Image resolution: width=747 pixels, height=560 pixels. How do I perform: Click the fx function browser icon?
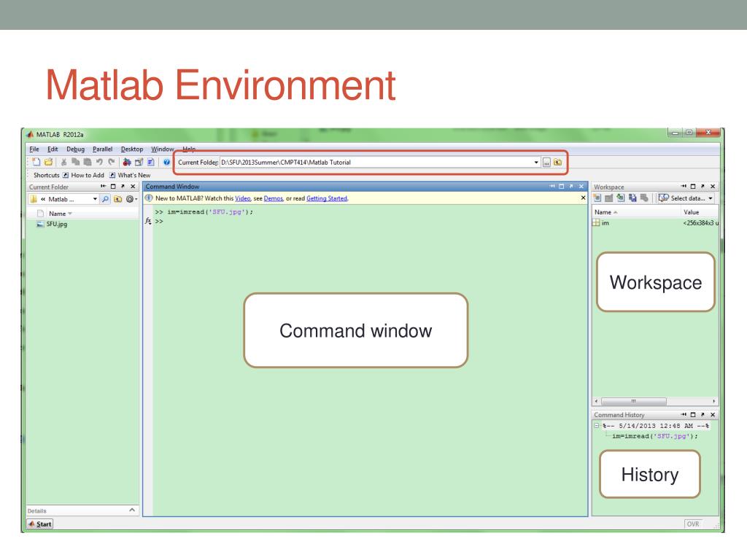148,222
